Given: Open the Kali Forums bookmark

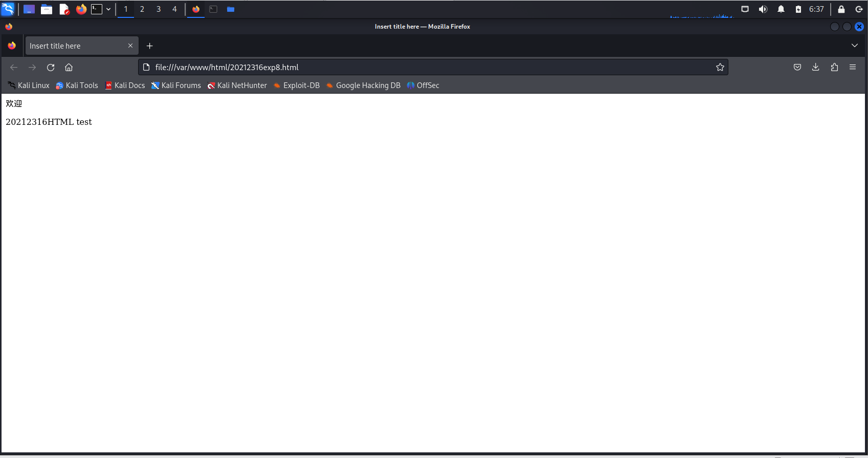Looking at the screenshot, I should (x=176, y=85).
